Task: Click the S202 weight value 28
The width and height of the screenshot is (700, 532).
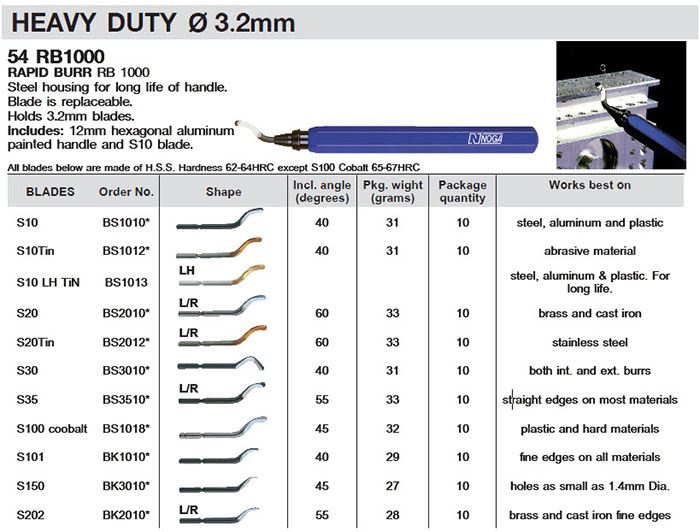Action: coord(392,515)
